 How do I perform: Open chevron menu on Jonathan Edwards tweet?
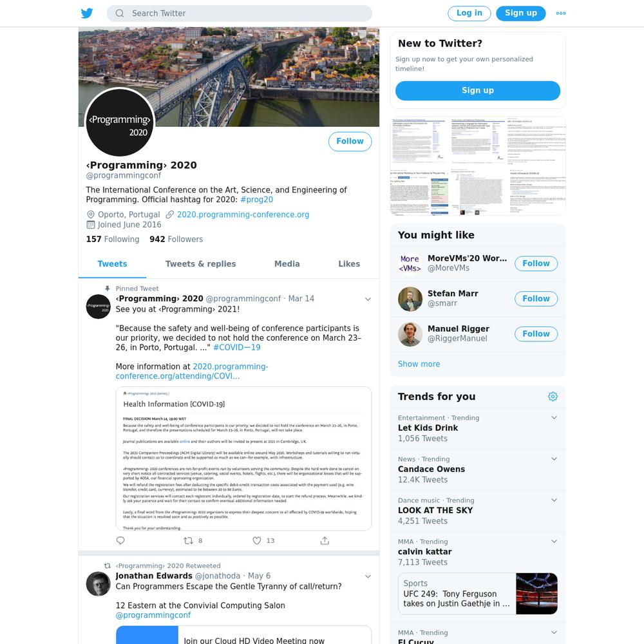tap(368, 576)
